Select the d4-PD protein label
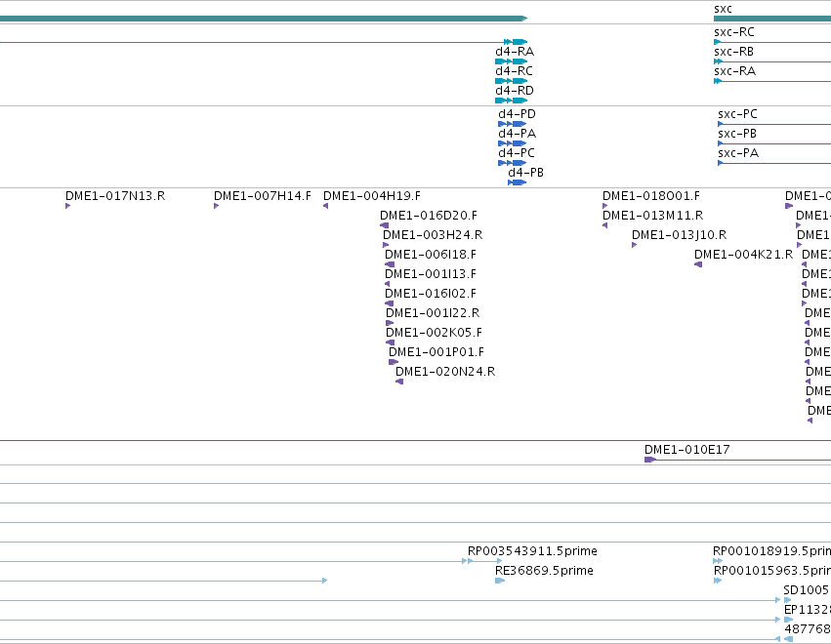 pyautogui.click(x=518, y=114)
